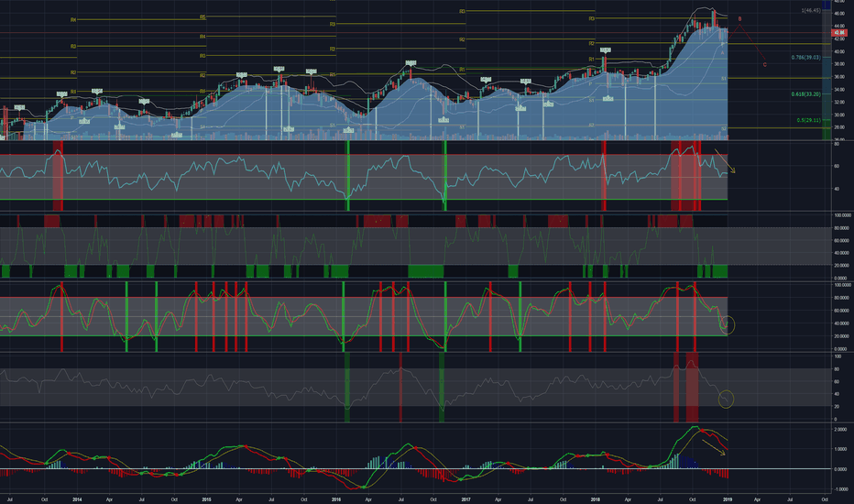The height and width of the screenshot is (504, 854).
Task: Click the red wave label B
Action: tap(739, 19)
